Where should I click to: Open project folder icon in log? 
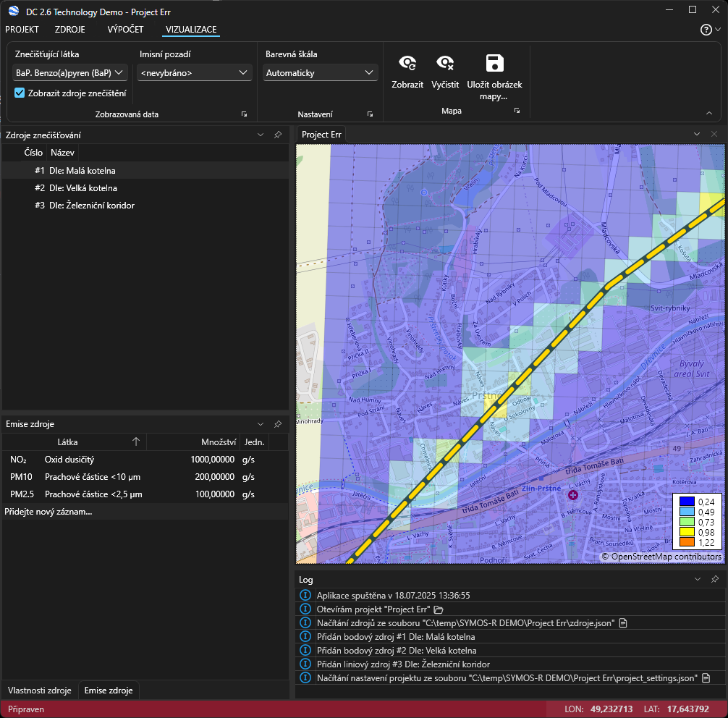[439, 609]
